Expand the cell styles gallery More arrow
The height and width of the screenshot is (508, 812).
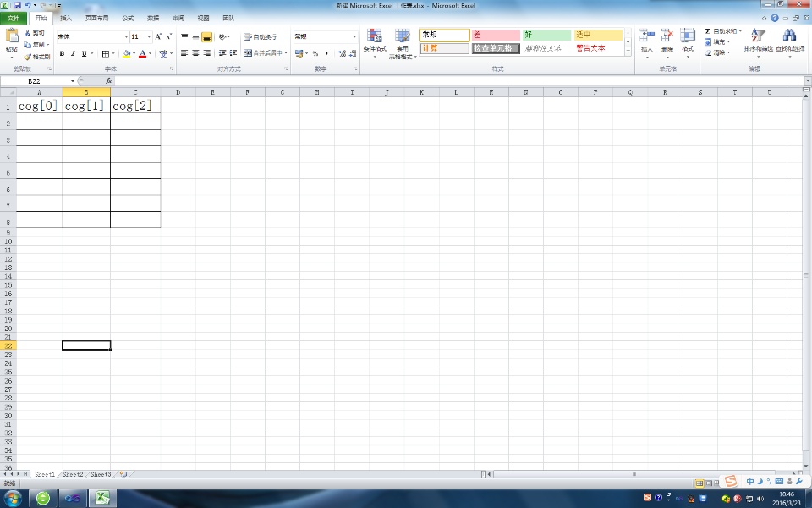coord(628,52)
